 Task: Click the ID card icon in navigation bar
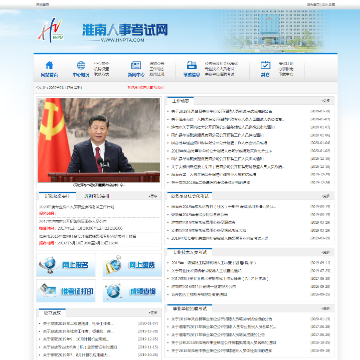click(136, 65)
